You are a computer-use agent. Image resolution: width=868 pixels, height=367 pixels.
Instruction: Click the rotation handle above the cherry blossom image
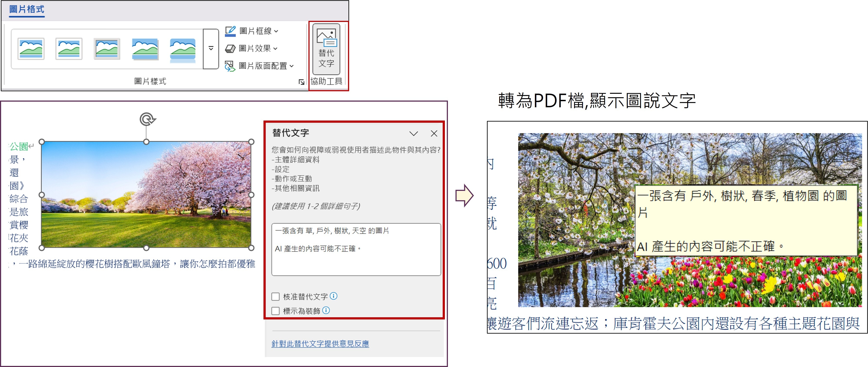[147, 119]
